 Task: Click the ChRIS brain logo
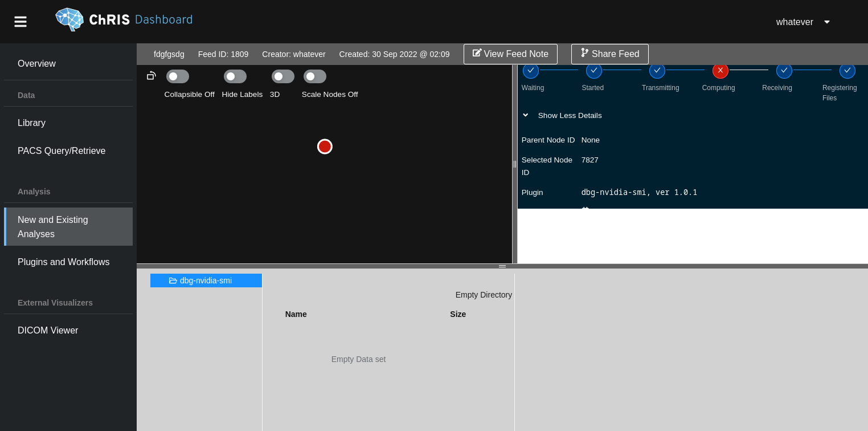69,19
